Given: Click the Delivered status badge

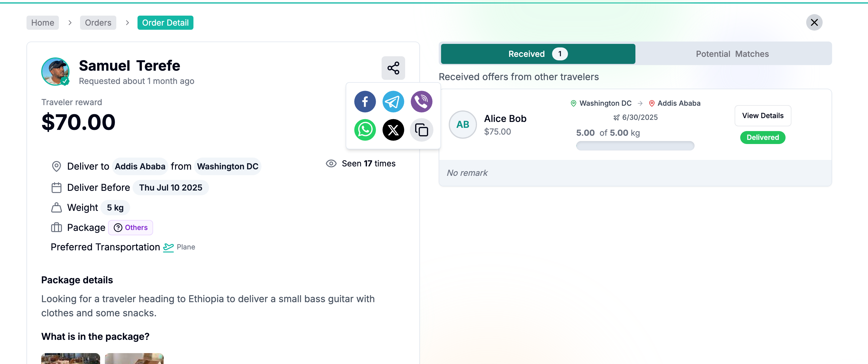Looking at the screenshot, I should point(763,138).
